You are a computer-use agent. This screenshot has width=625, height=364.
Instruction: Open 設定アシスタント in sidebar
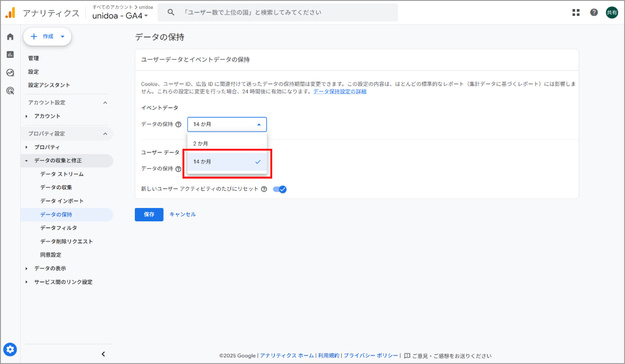pyautogui.click(x=49, y=85)
